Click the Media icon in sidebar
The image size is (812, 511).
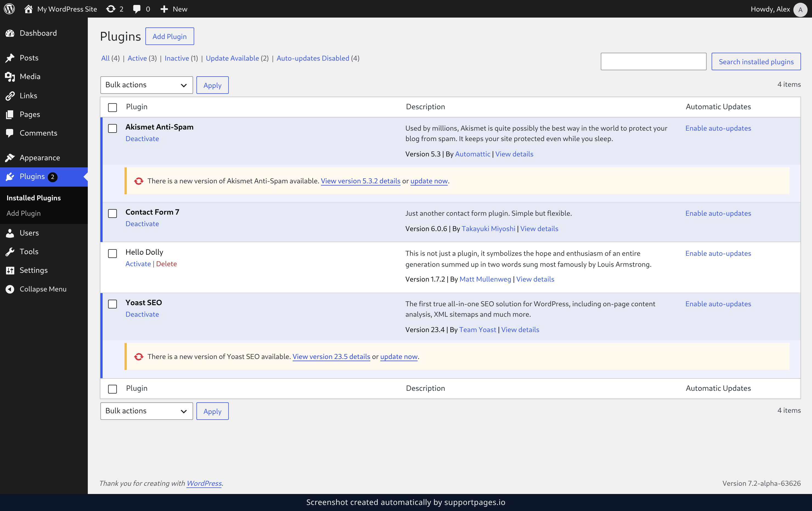click(x=10, y=77)
